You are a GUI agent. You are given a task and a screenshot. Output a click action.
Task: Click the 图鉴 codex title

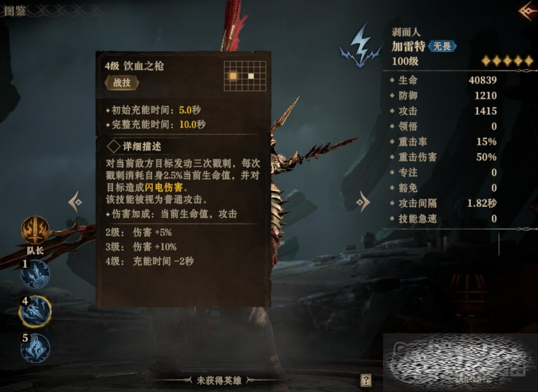click(15, 11)
